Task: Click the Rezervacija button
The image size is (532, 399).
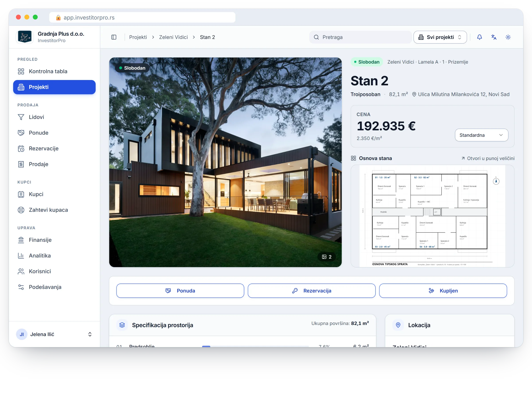Action: tap(311, 291)
